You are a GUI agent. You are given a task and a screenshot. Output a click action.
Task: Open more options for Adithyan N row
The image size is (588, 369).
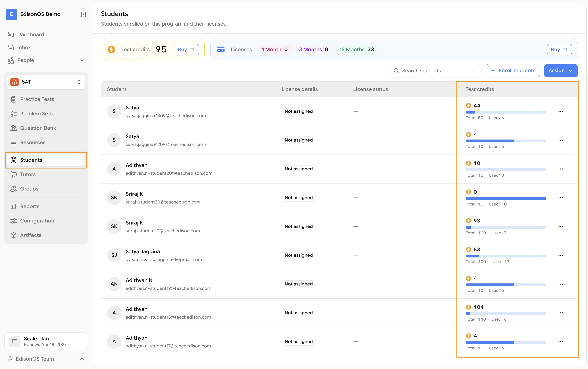(x=560, y=284)
